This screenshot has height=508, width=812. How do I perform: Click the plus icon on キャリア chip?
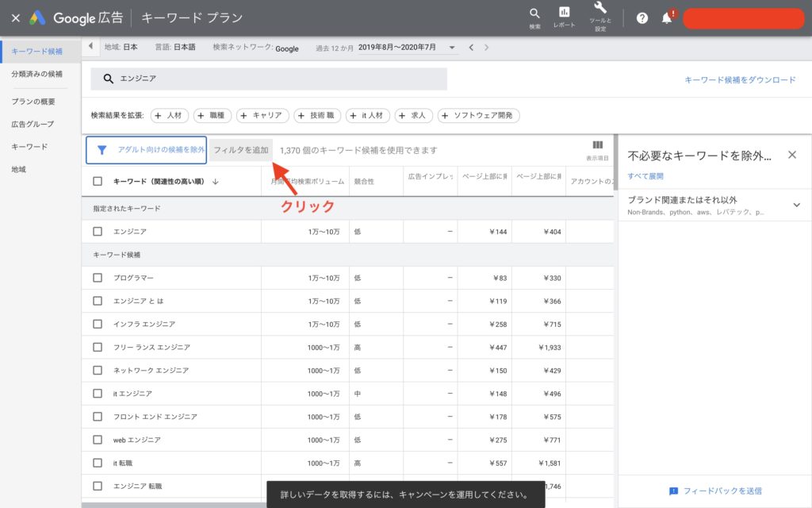[x=244, y=116]
